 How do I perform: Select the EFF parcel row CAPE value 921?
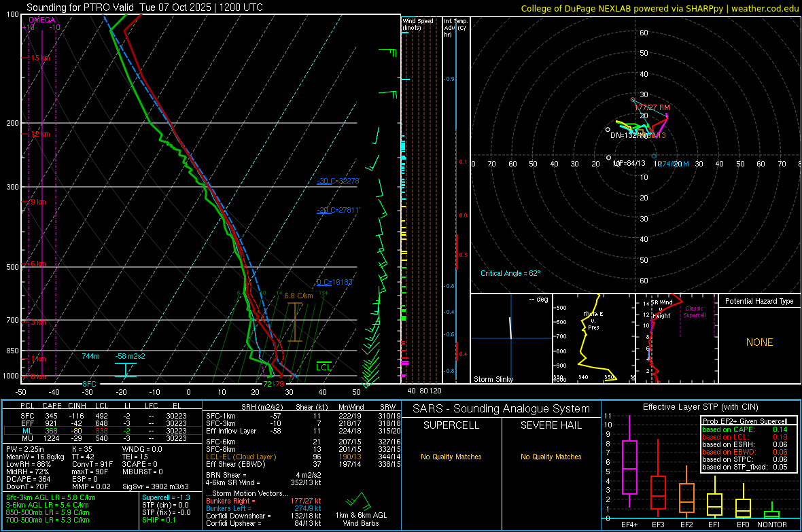point(51,423)
